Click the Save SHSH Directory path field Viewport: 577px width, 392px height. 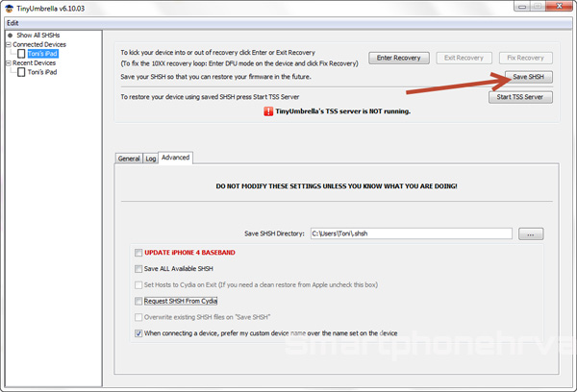[411, 233]
